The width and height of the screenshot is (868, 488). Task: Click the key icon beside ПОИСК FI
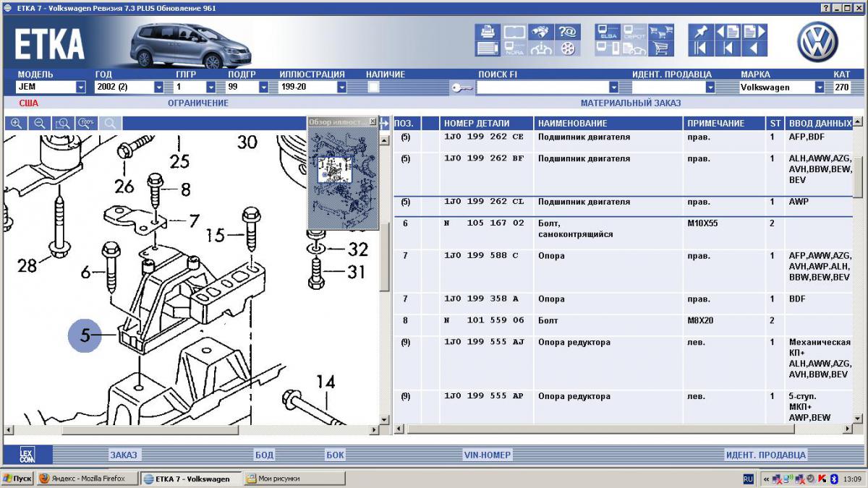(x=461, y=87)
